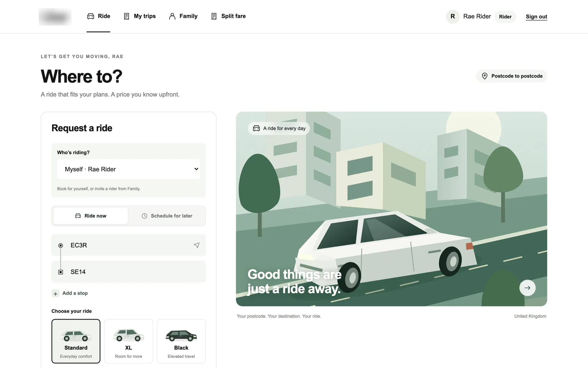Click Your postcode. Your destination caption

279,316
